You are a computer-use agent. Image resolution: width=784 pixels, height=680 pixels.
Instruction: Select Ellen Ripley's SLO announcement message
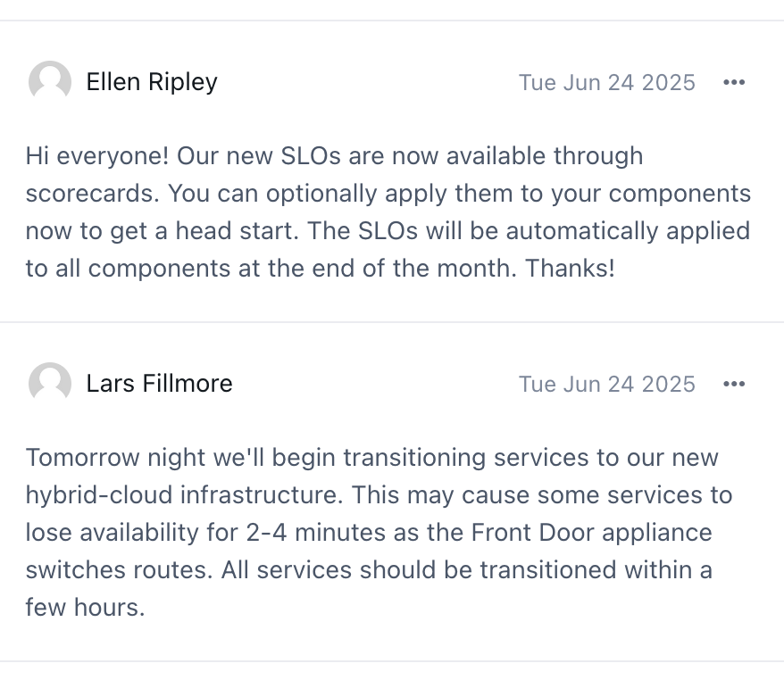pos(388,211)
